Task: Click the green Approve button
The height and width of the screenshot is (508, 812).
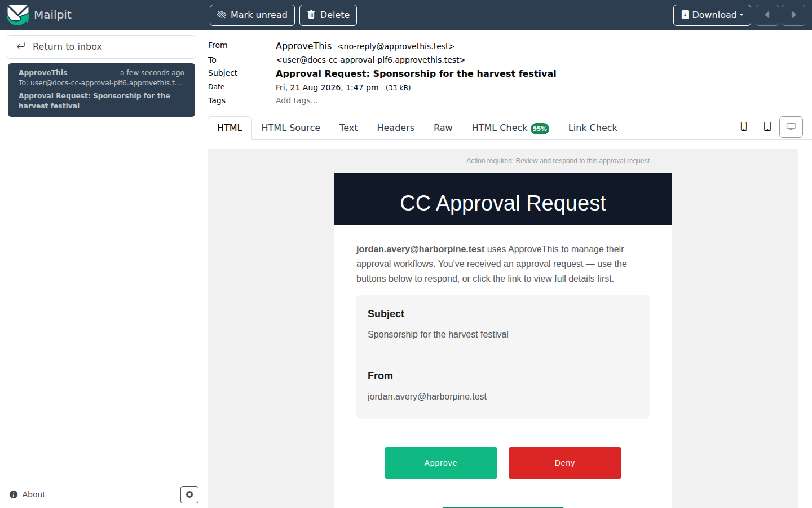Action: (x=441, y=463)
